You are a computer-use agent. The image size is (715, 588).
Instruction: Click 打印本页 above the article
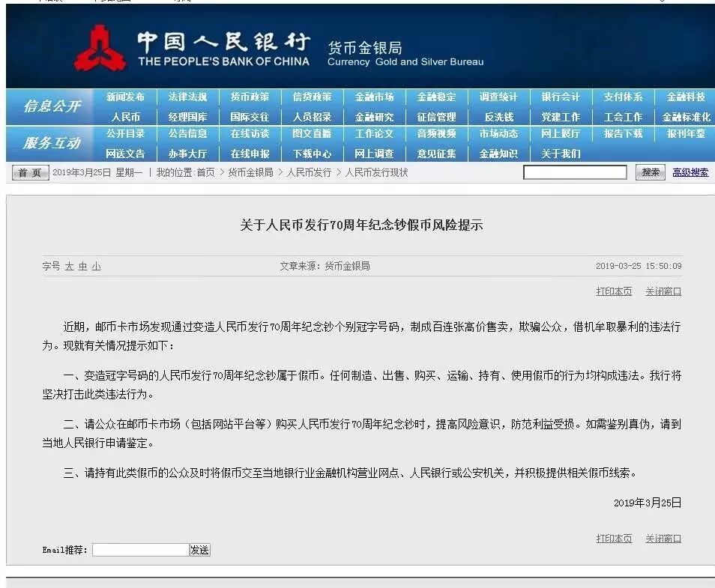[614, 291]
